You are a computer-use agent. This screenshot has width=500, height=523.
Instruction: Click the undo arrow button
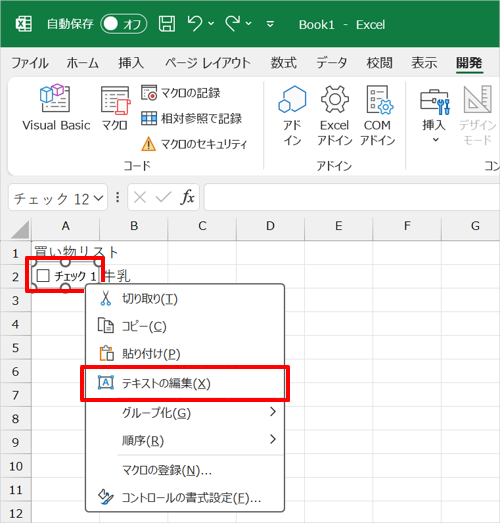pyautogui.click(x=195, y=24)
